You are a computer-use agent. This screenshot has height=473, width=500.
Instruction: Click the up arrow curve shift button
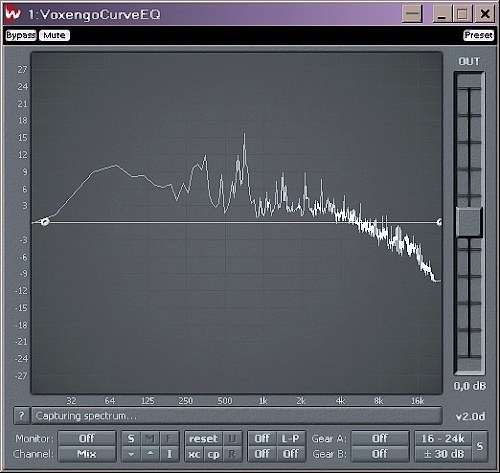tap(150, 454)
